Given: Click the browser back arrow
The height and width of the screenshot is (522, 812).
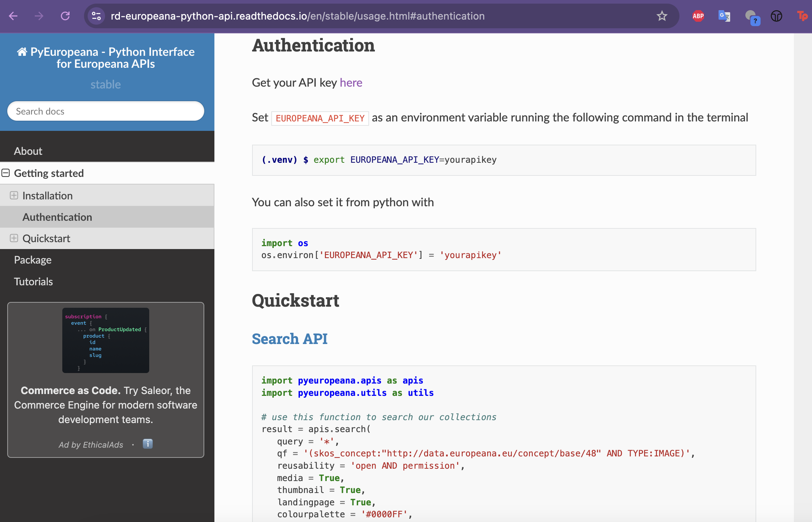Looking at the screenshot, I should click(13, 16).
